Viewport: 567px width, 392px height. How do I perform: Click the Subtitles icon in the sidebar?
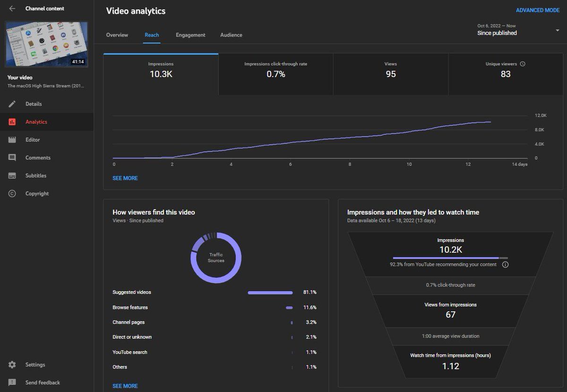tap(12, 176)
